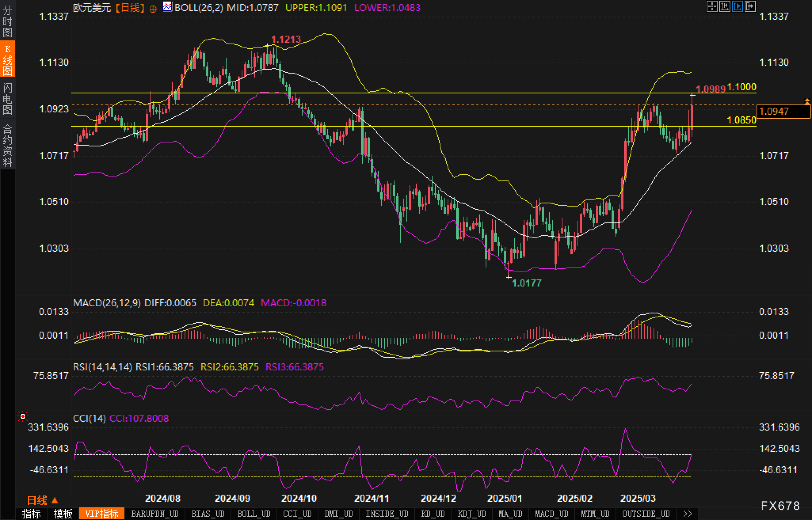Apply the MACD_UD indicator
This screenshot has height=520, width=812.
(x=551, y=514)
